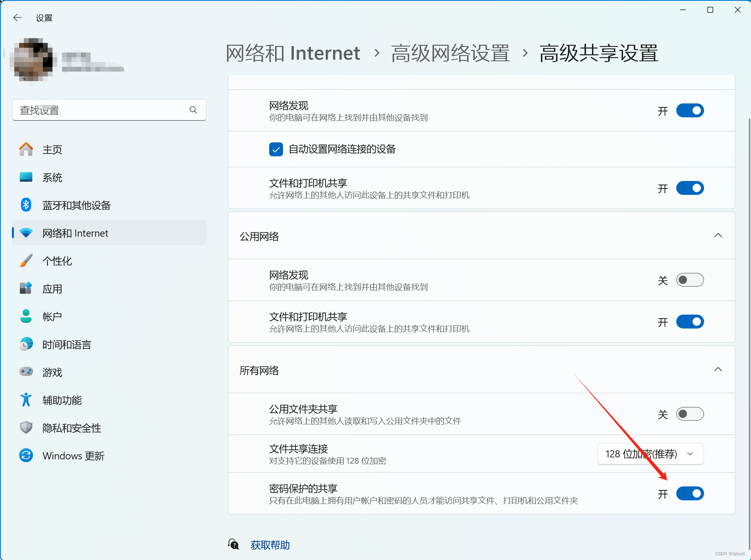The width and height of the screenshot is (751, 560).
Task: Open 个性化 settings
Action: pyautogui.click(x=109, y=261)
